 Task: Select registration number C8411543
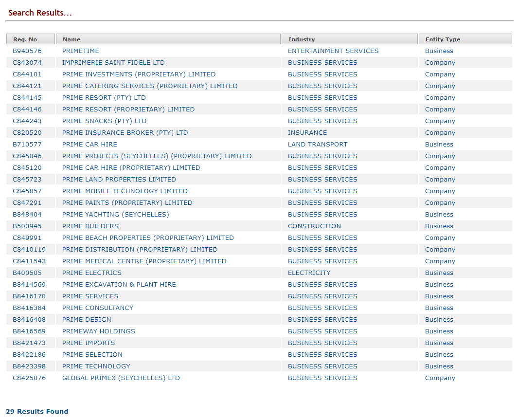point(29,261)
